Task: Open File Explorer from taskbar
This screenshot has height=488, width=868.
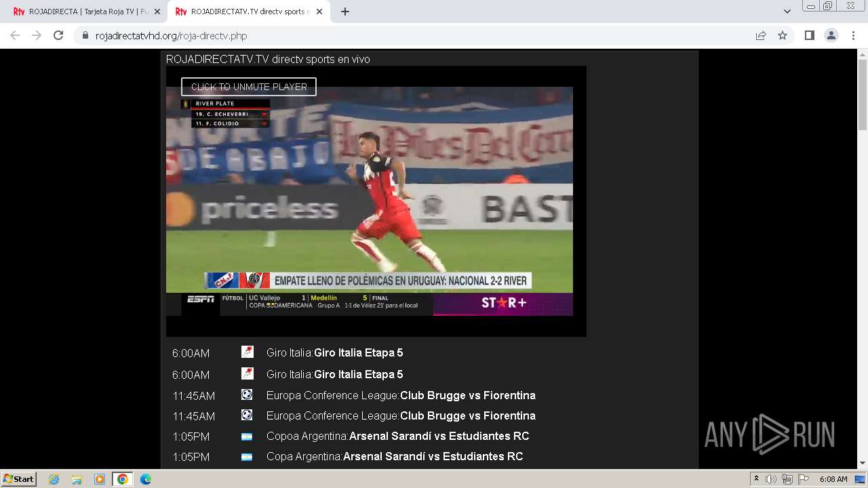Action: [77, 479]
